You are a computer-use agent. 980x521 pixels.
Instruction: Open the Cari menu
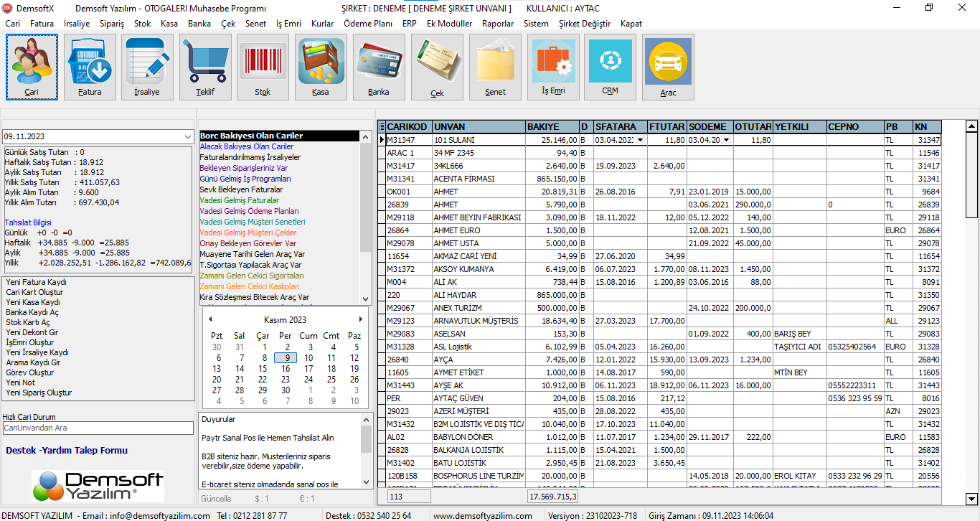coord(13,24)
